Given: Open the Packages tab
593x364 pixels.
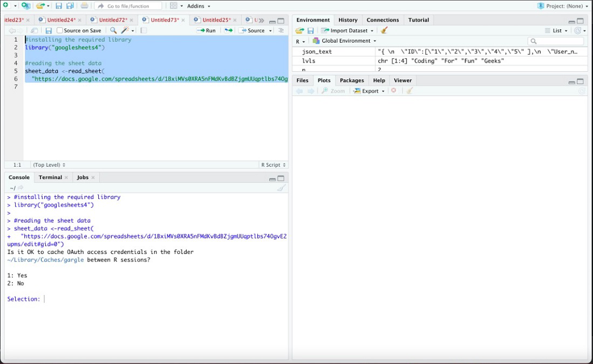Looking at the screenshot, I should [352, 80].
